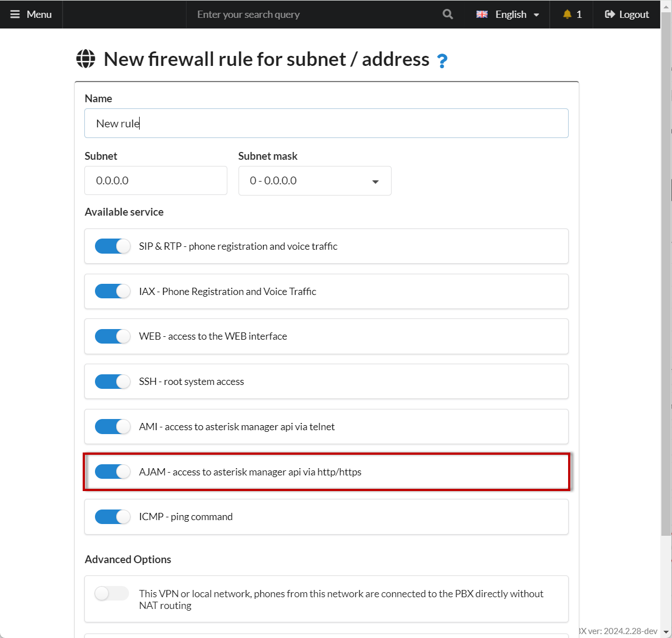This screenshot has width=672, height=638.
Task: Click the hamburger Menu icon
Action: tap(15, 15)
